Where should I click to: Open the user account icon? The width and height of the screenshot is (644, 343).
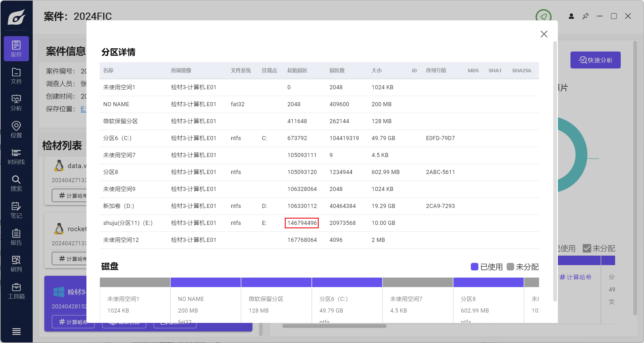tap(571, 16)
